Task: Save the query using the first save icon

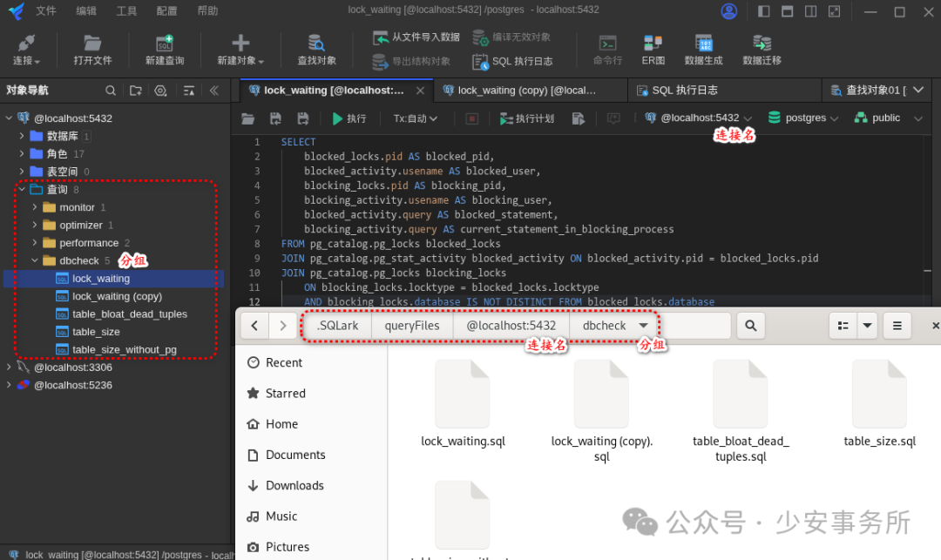Action: tap(275, 118)
